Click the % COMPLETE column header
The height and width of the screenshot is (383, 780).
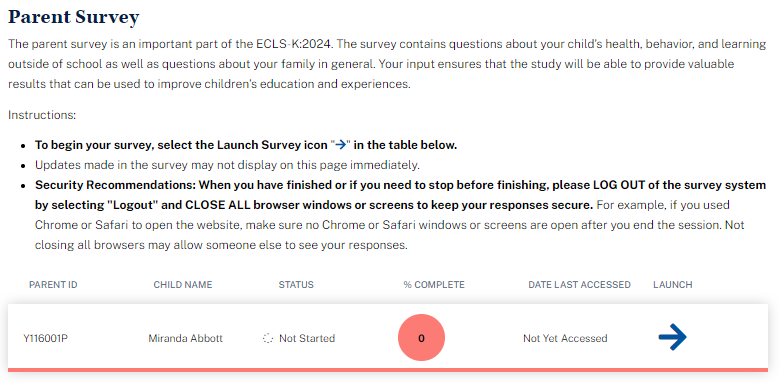click(x=434, y=285)
